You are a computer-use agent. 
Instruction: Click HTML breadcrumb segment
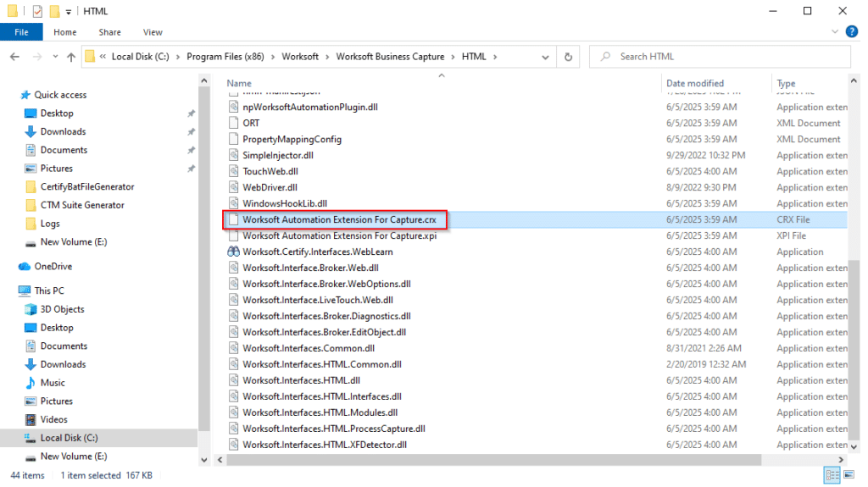tap(474, 57)
